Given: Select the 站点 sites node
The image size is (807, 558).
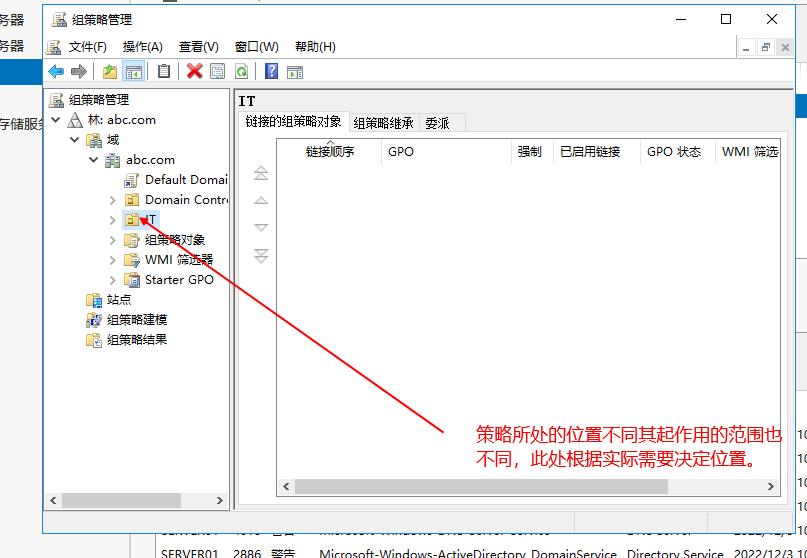Looking at the screenshot, I should tap(119, 300).
